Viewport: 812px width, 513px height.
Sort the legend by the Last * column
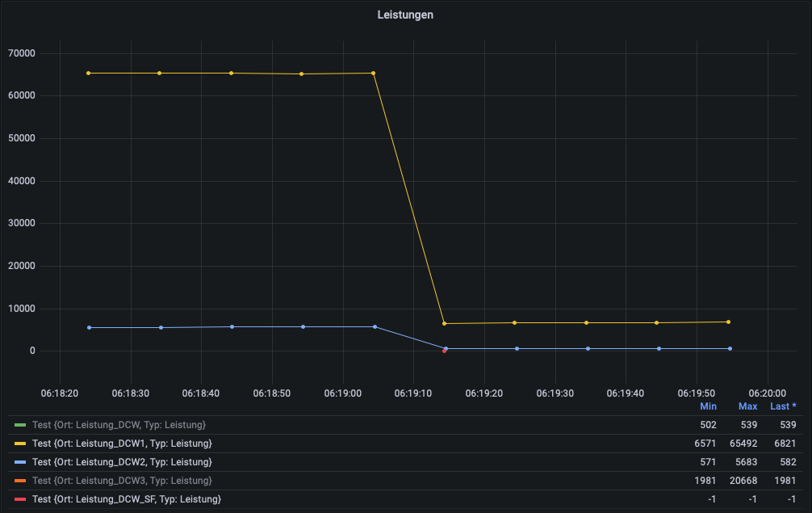(783, 407)
